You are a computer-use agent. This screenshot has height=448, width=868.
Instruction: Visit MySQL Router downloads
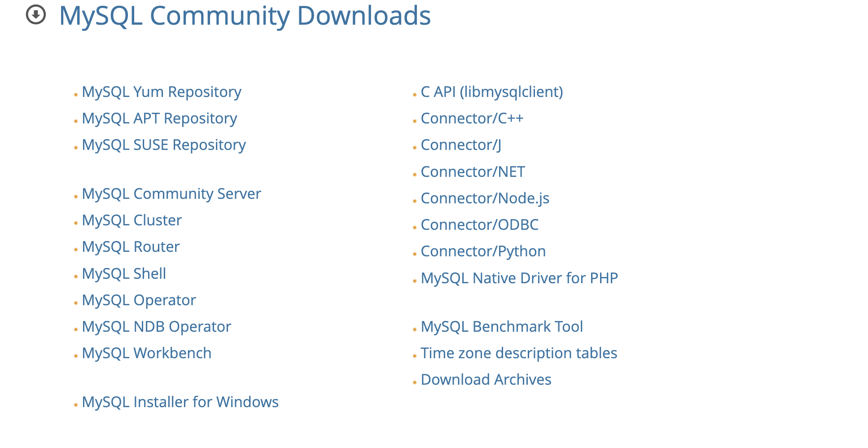(x=131, y=247)
